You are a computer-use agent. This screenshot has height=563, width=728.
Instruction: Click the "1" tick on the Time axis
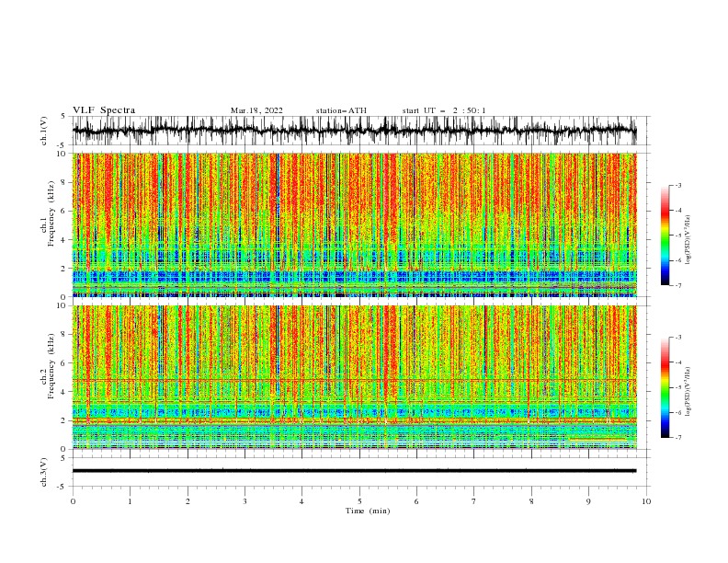[130, 501]
